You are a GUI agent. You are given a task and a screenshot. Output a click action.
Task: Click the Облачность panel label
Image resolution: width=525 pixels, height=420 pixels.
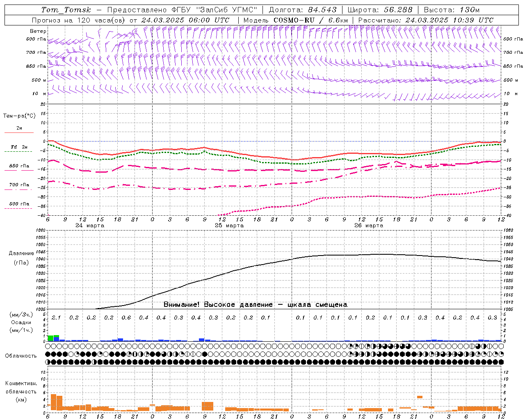pyautogui.click(x=21, y=356)
